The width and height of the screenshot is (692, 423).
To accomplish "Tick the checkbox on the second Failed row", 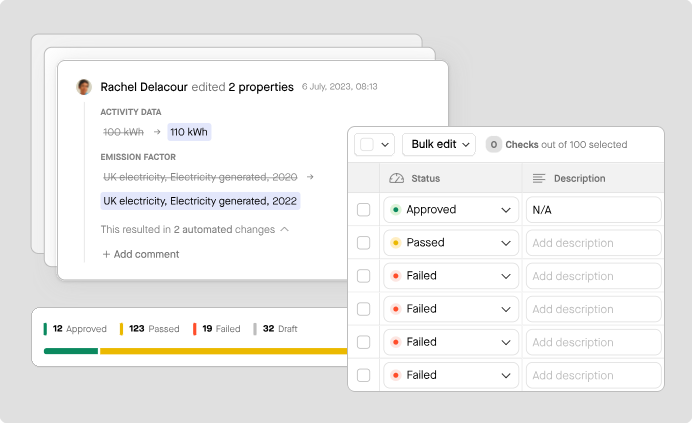I will point(364,309).
